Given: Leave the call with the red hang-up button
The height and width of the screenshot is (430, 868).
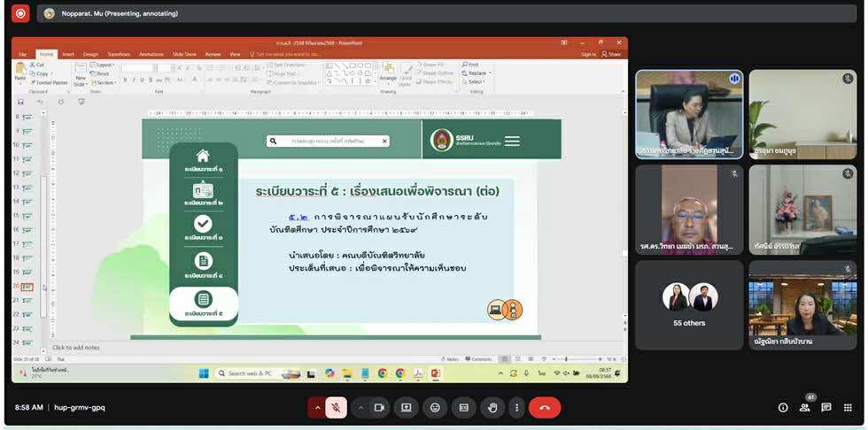Looking at the screenshot, I should pos(544,408).
